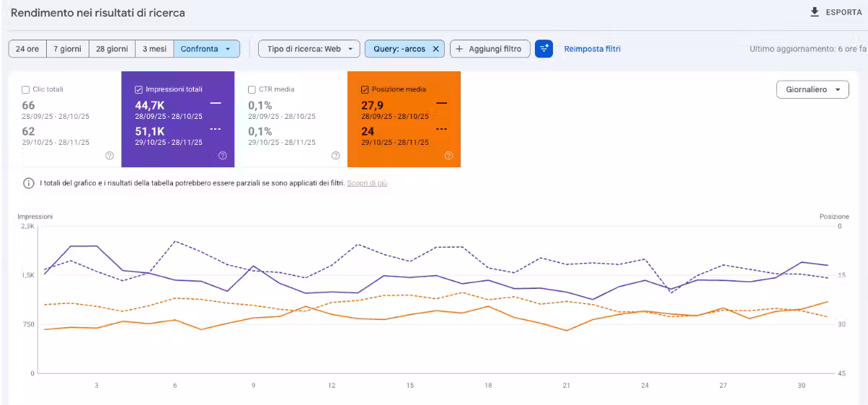868x405 pixels.
Task: Click day 15 on the chart x-axis
Action: click(x=409, y=386)
